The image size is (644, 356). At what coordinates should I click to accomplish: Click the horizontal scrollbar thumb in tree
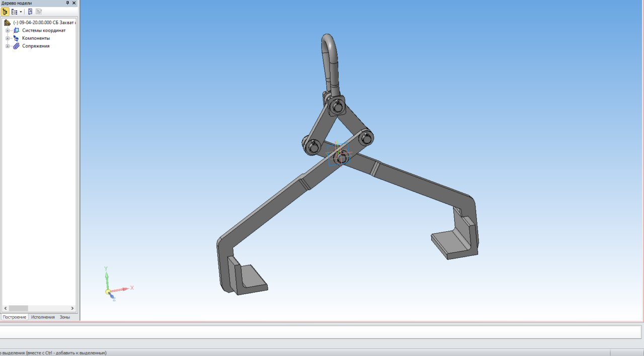click(x=18, y=308)
